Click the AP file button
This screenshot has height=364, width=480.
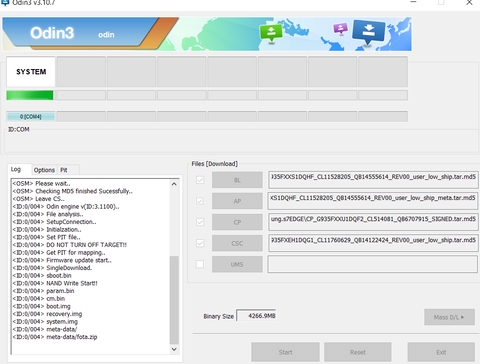[x=237, y=201]
